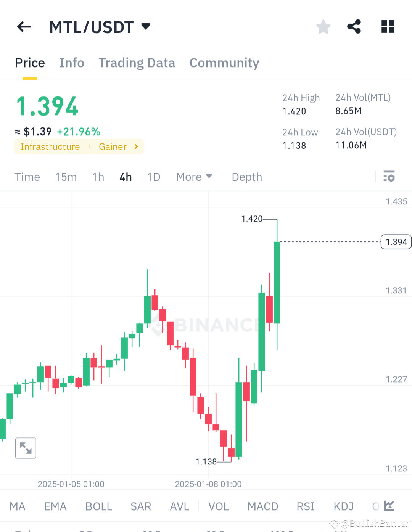Select the 1D timeframe
The width and height of the screenshot is (412, 532).
point(154,177)
